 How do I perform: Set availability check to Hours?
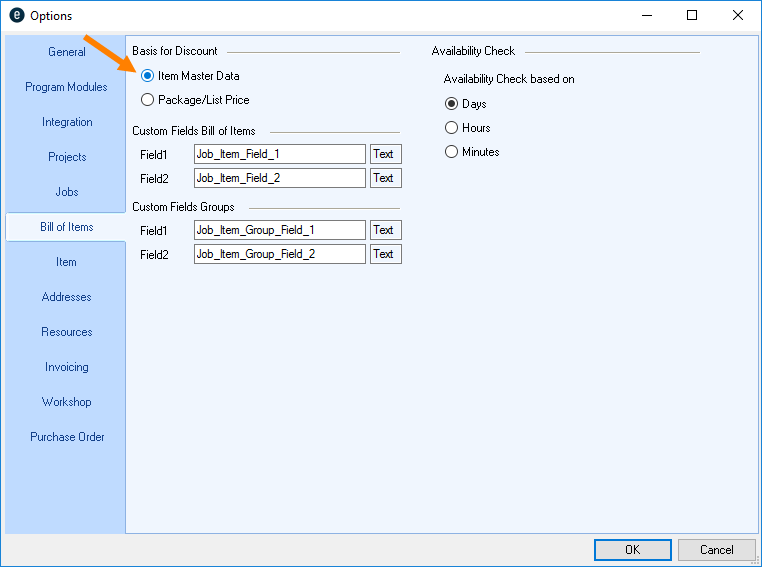click(x=452, y=128)
